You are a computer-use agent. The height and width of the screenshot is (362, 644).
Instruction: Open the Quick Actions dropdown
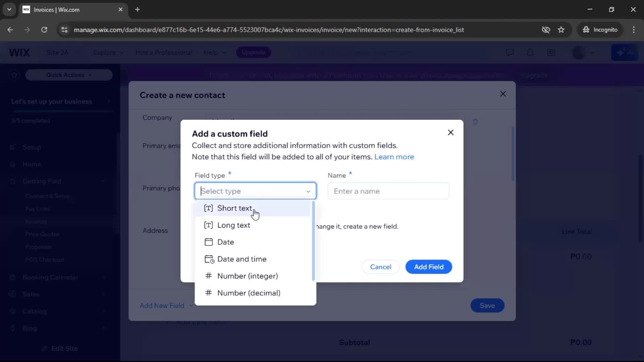69,75
